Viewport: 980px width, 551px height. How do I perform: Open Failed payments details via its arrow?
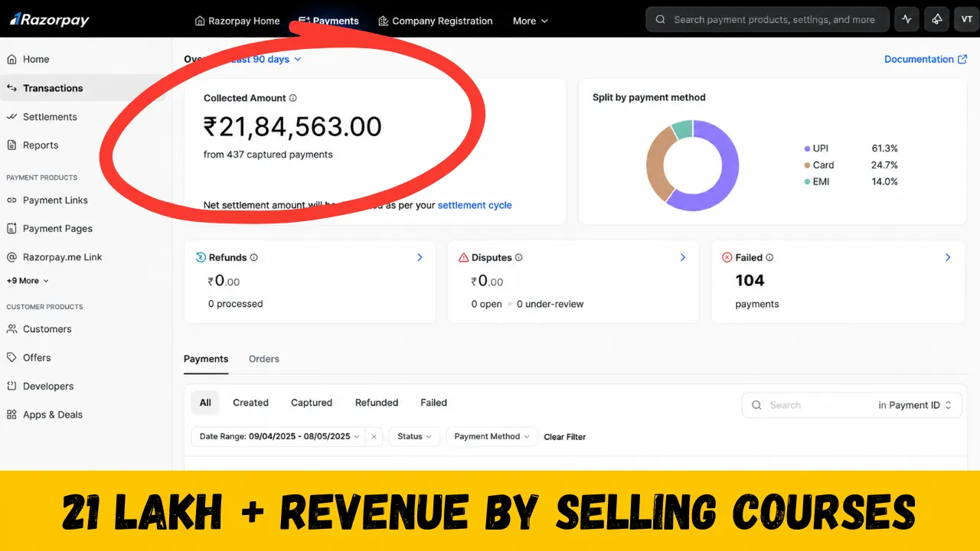pos(948,258)
